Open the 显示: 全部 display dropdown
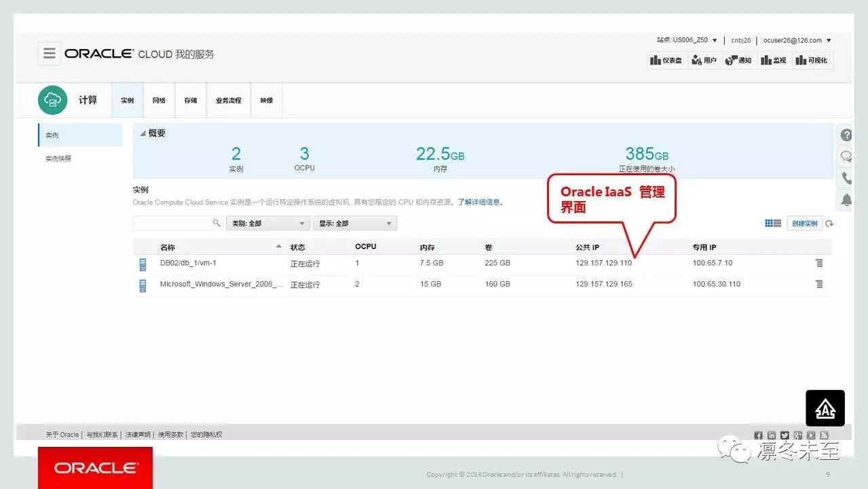This screenshot has width=868, height=489. click(355, 223)
